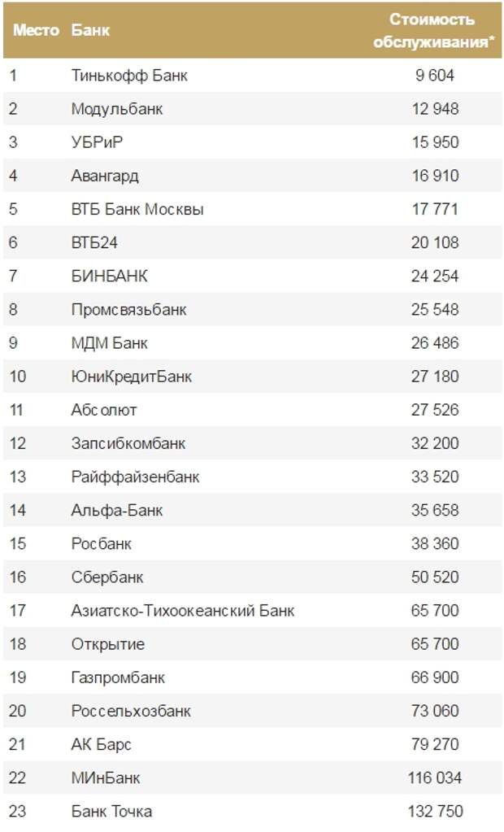Select ВТБ Банк Москвы in the list

click(x=137, y=209)
